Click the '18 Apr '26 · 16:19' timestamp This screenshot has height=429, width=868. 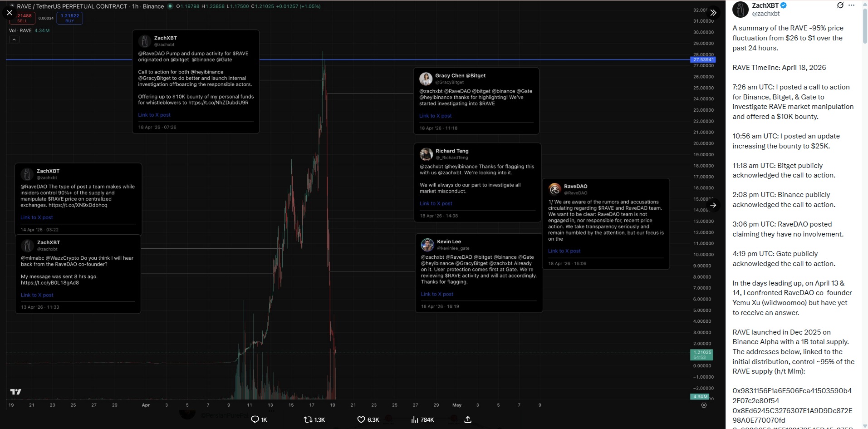click(440, 306)
